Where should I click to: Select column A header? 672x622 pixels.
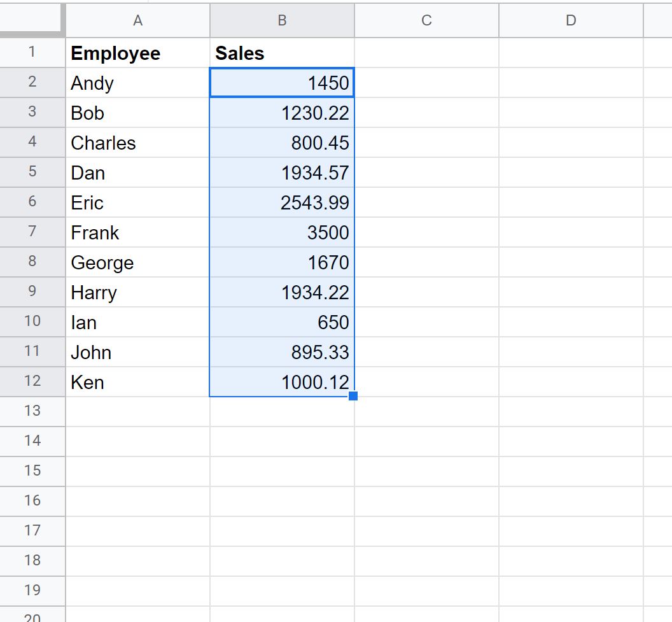[x=137, y=20]
